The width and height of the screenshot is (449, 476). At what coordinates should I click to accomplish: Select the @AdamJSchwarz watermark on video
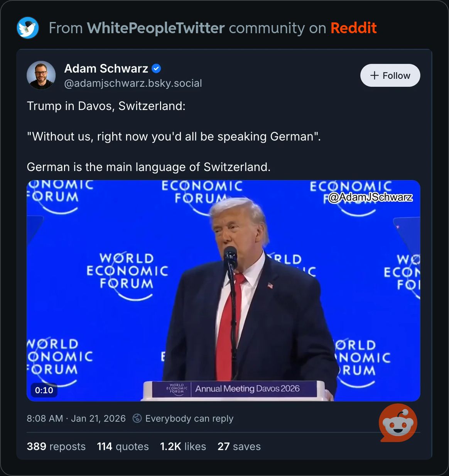pyautogui.click(x=370, y=197)
